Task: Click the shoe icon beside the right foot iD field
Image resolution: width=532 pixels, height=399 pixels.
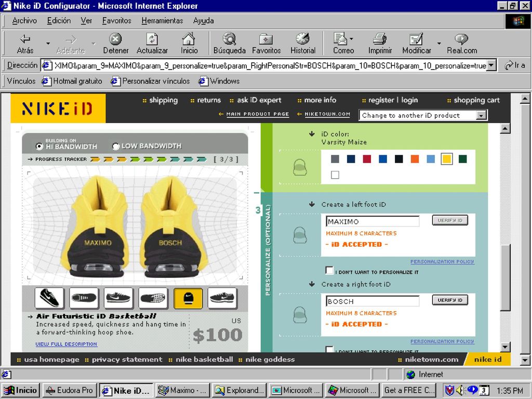Action: tap(300, 315)
